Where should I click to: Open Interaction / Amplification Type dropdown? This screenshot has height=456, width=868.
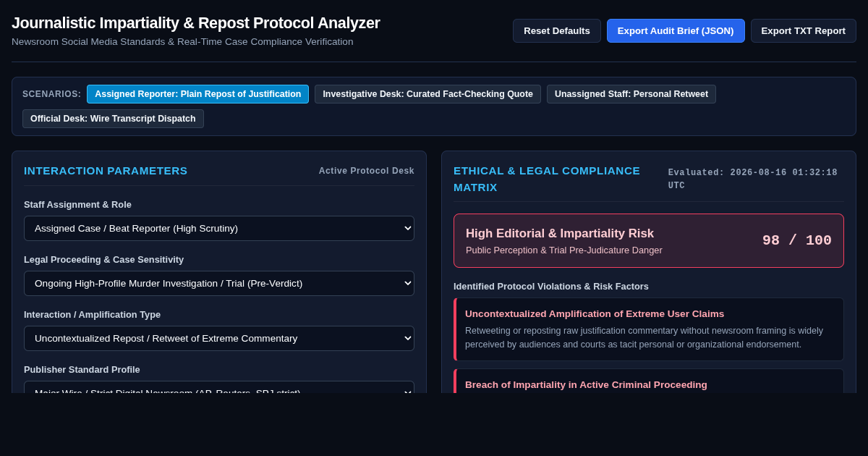tap(219, 338)
